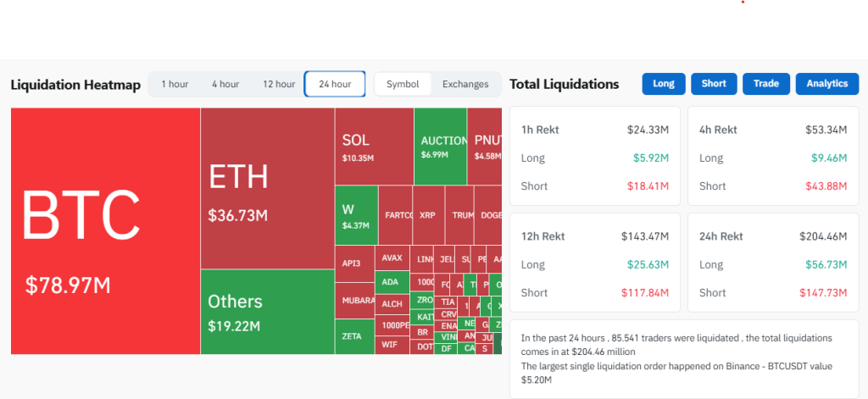Switch heatmap view to Symbol
Screen dimensions: 868x399
403,84
